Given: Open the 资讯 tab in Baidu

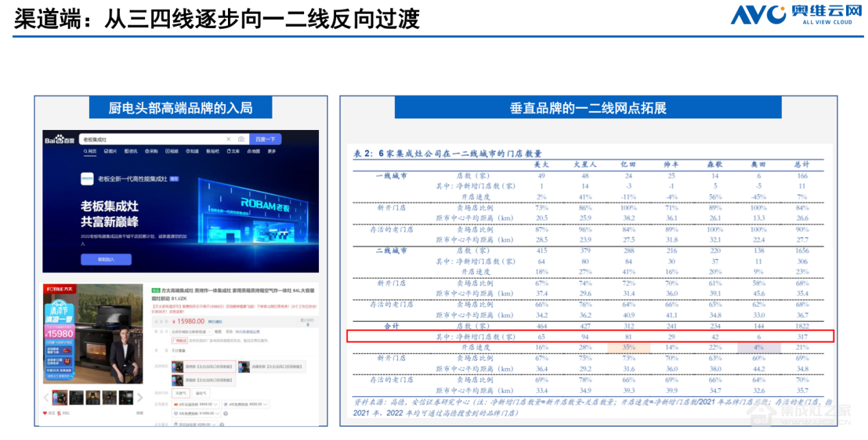Looking at the screenshot, I should click(x=131, y=151).
